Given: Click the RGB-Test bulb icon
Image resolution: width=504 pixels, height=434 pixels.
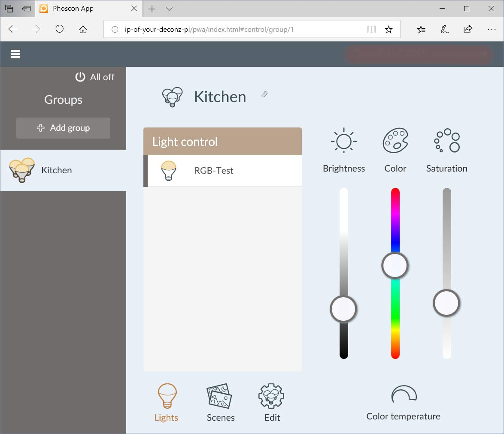Looking at the screenshot, I should point(169,170).
